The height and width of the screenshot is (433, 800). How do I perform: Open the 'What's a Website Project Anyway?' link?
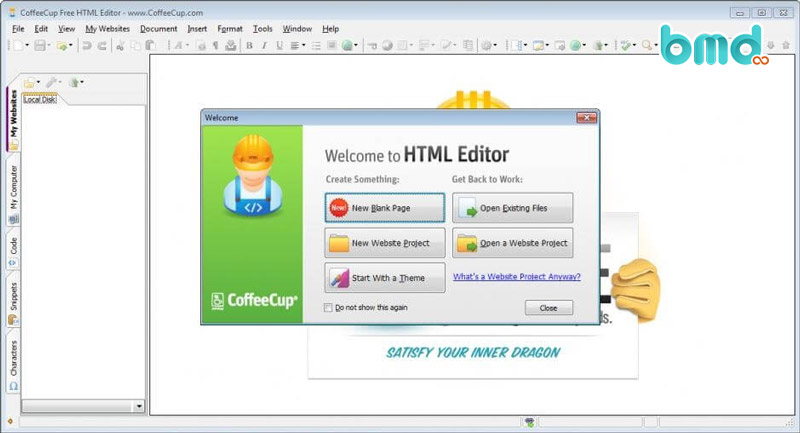[516, 276]
